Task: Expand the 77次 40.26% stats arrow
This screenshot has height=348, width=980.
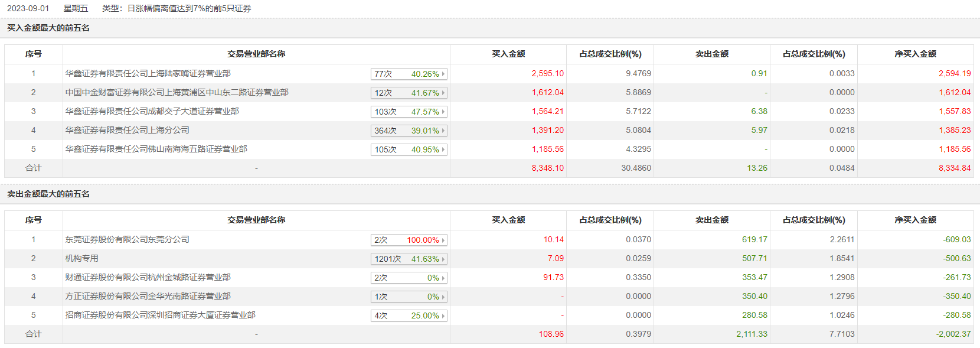Action: [443, 74]
